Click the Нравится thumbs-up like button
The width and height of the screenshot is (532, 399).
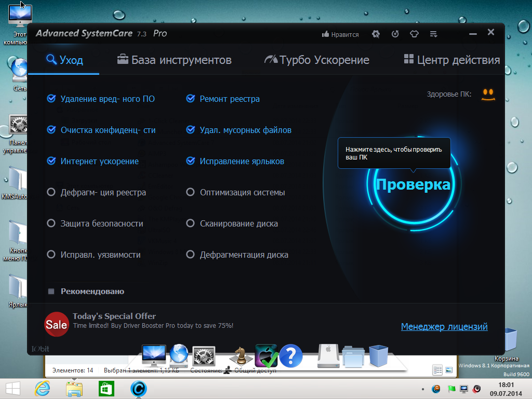(340, 34)
